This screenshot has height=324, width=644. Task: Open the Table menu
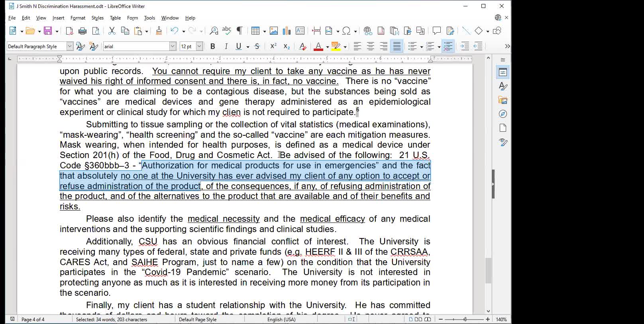tap(115, 18)
